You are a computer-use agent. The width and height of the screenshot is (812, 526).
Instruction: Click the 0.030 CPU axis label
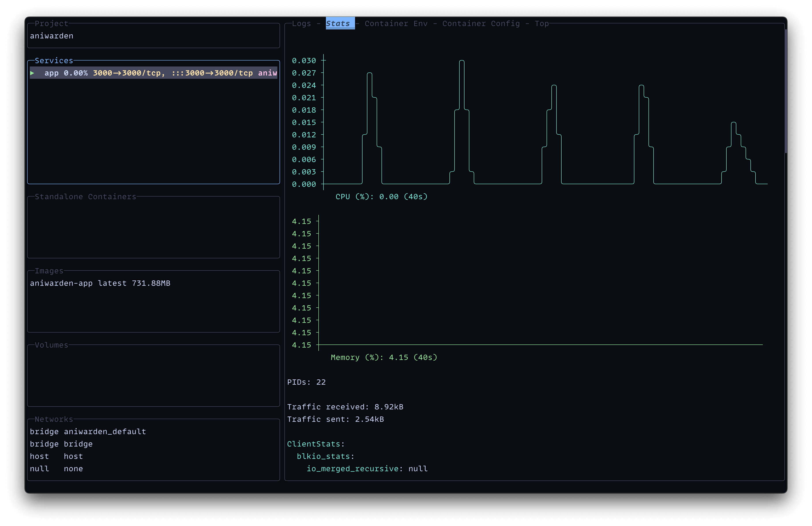click(x=304, y=61)
